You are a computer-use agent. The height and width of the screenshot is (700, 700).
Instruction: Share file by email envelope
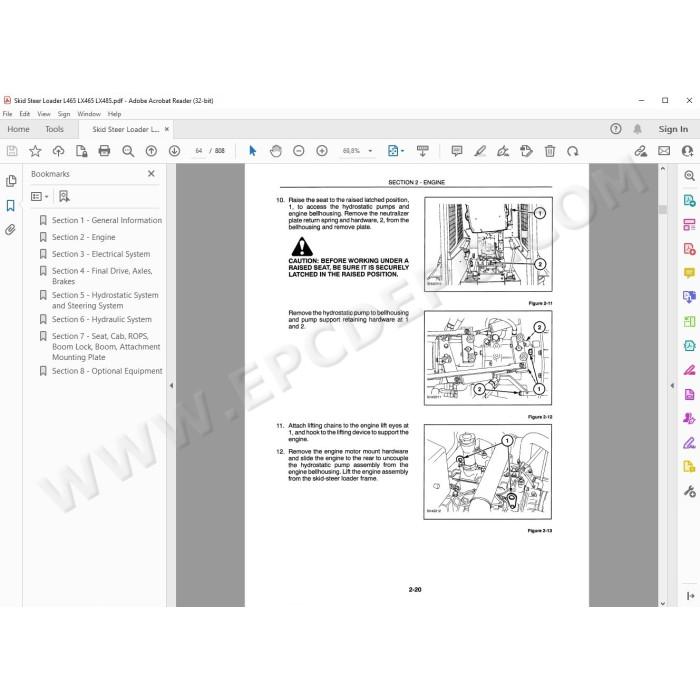tap(664, 151)
